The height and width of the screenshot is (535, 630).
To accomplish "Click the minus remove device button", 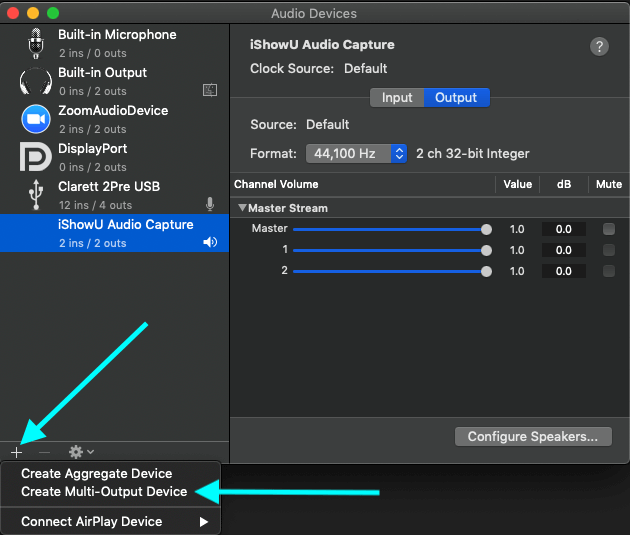I will pos(44,453).
